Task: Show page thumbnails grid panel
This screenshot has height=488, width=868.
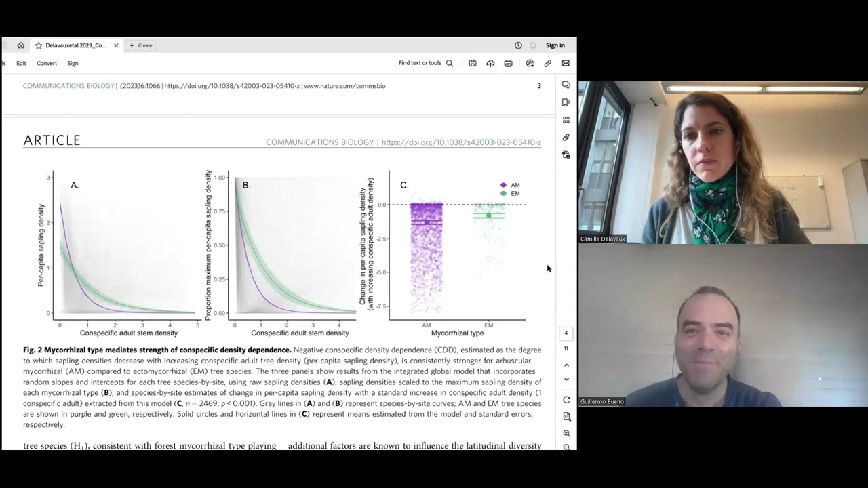Action: 566,120
